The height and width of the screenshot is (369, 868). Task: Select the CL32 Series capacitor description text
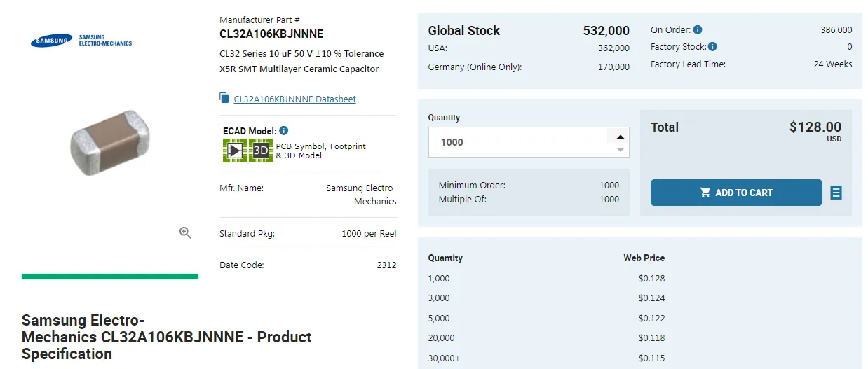point(301,62)
